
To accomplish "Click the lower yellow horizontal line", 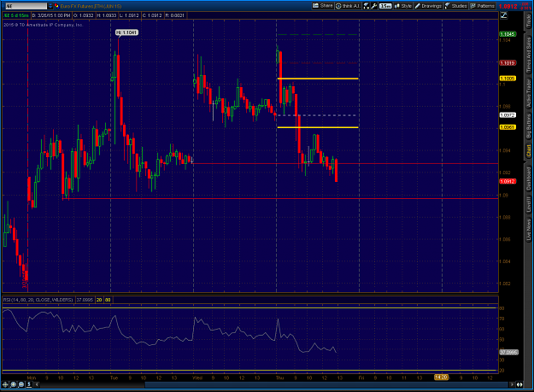I will (318, 127).
